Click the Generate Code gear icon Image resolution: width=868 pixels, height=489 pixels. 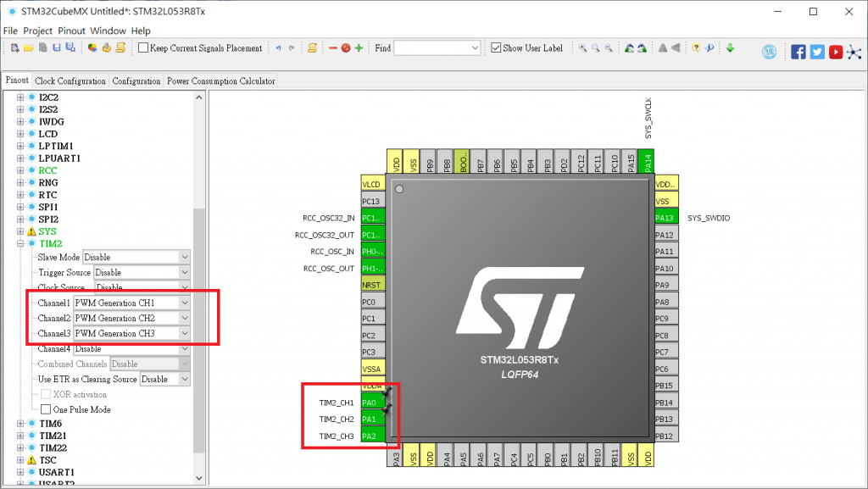(x=106, y=48)
